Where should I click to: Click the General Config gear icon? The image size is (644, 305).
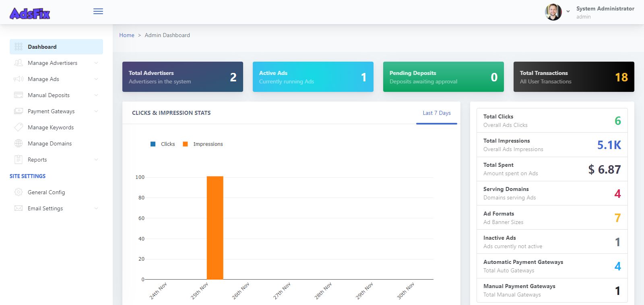click(x=19, y=192)
